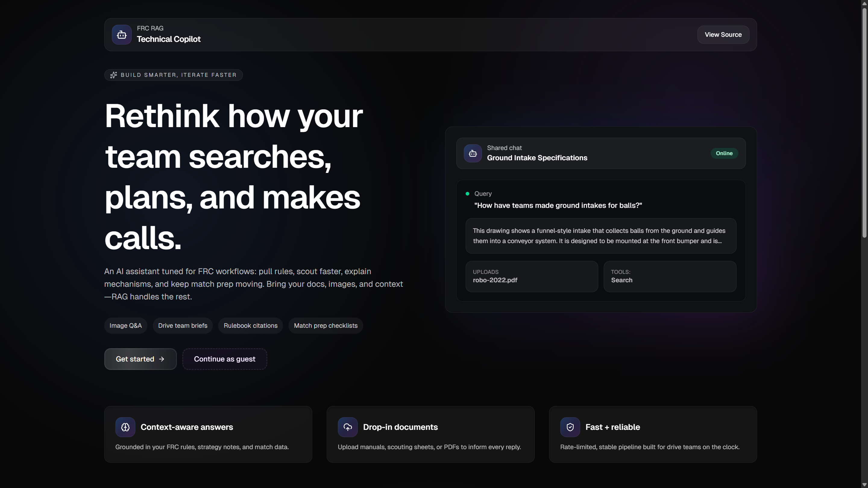868x488 pixels.
Task: Click the Tools: Search card
Action: coord(670,277)
